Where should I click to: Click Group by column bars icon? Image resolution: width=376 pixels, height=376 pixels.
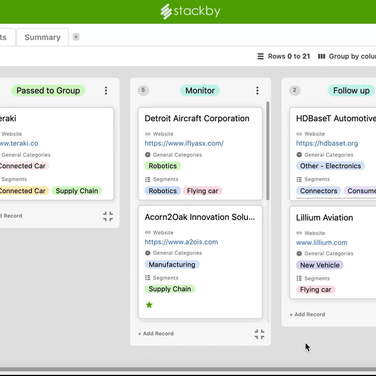pos(321,56)
